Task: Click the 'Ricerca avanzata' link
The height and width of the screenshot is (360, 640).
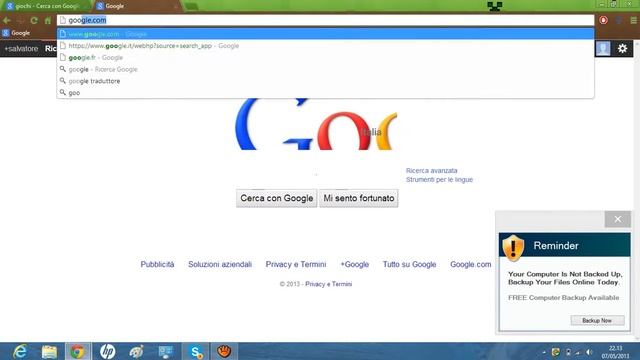Action: [x=431, y=171]
